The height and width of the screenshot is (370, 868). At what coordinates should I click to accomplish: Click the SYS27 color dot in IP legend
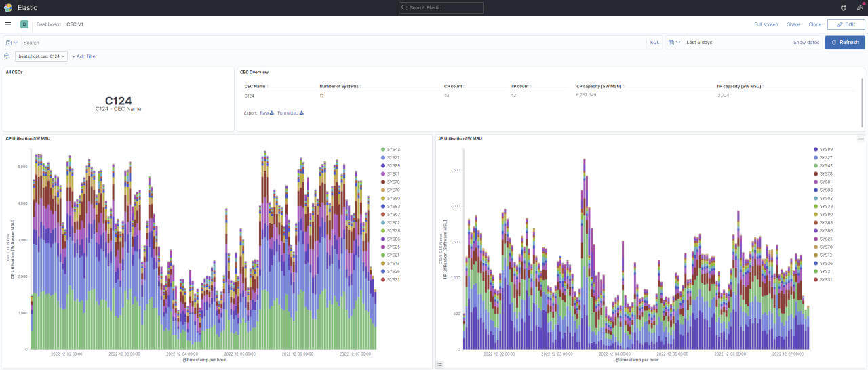pyautogui.click(x=815, y=157)
